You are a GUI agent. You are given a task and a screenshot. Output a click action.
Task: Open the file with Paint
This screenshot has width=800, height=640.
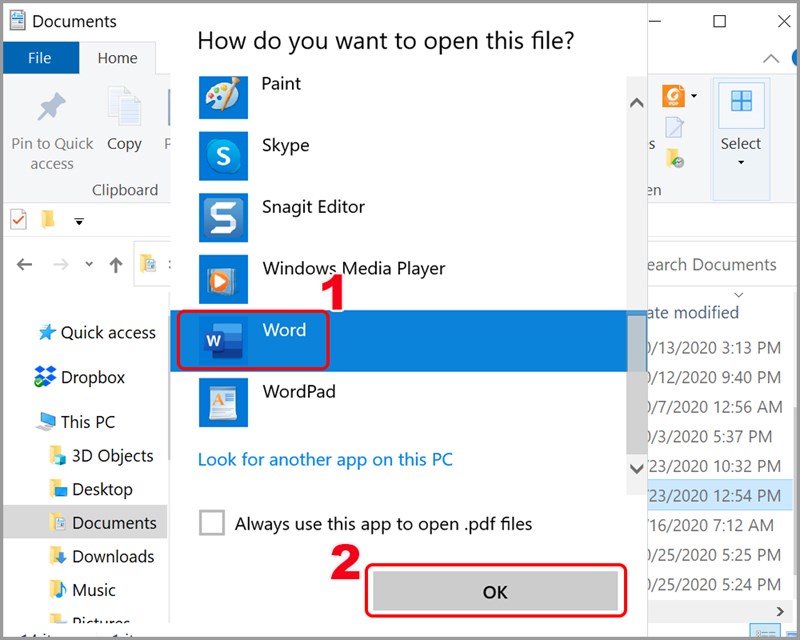pyautogui.click(x=281, y=84)
